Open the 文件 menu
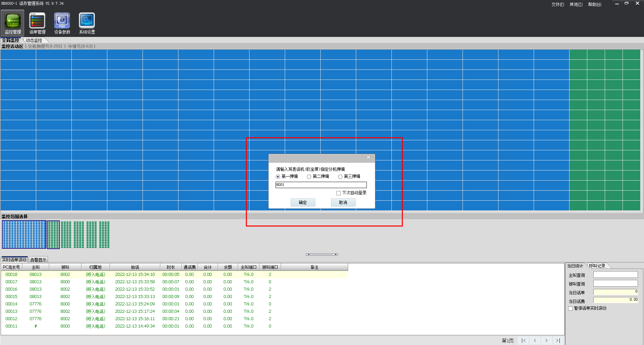Image resolution: width=644 pixels, height=345 pixels. point(557,4)
